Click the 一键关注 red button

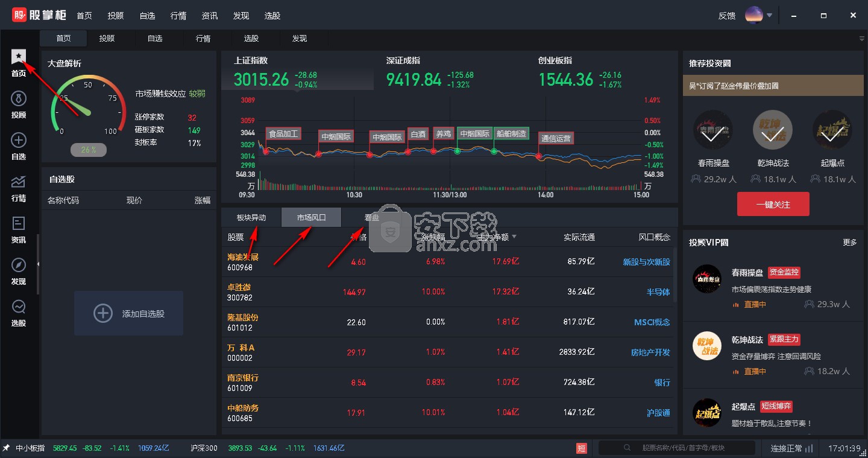tap(773, 205)
